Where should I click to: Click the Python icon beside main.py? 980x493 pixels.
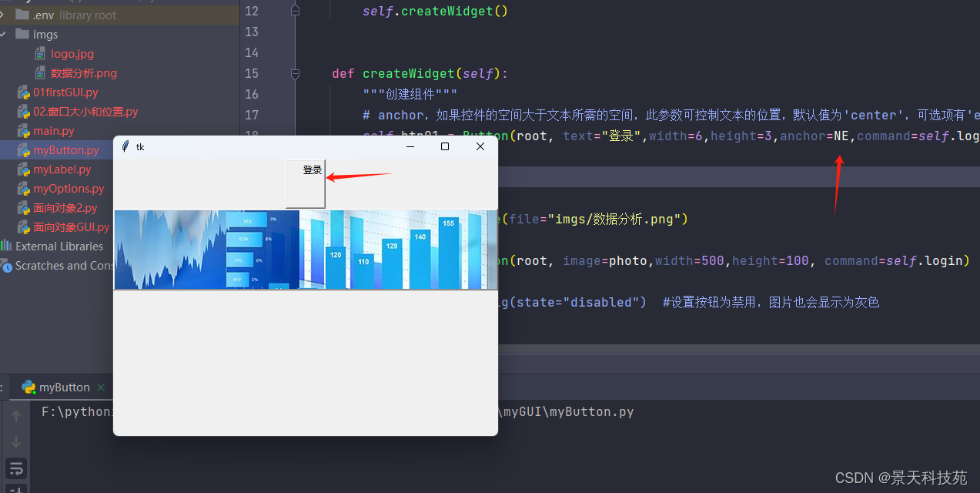[23, 131]
